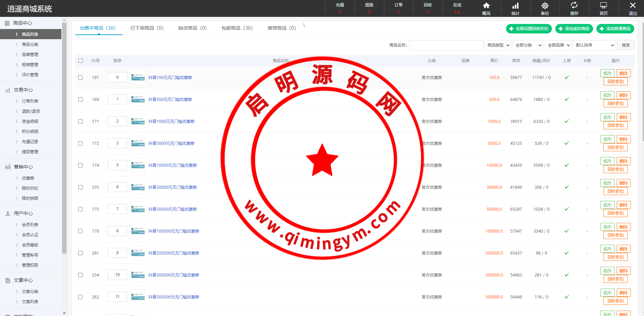Open the 商品类型 dropdown
The image size is (644, 316).
coord(498,45)
